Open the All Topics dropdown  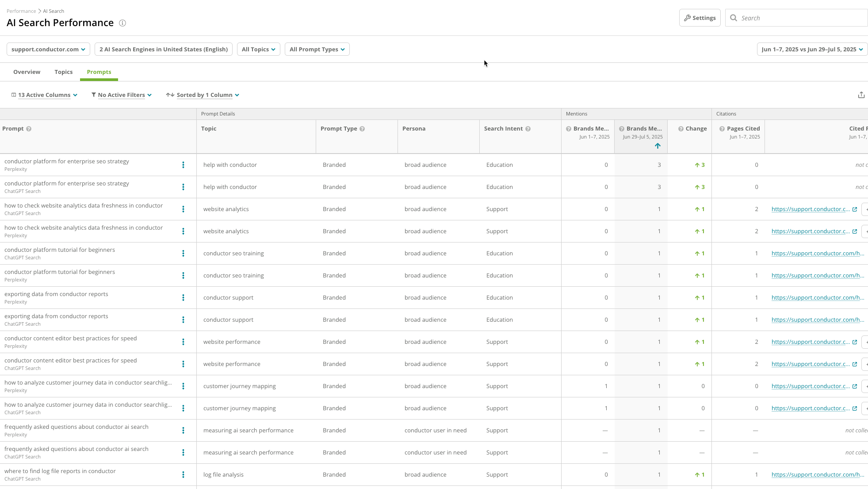pos(258,49)
